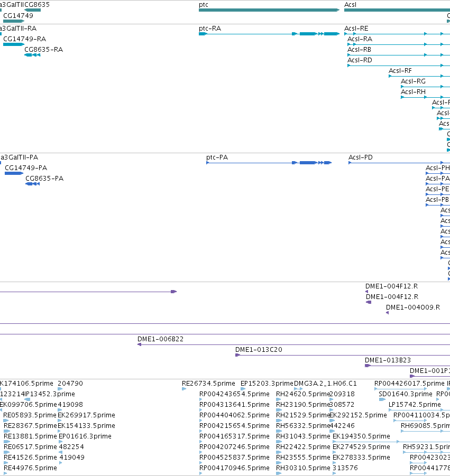
Task: Select the RH56332.5prime EST label
Action: [x=302, y=426]
